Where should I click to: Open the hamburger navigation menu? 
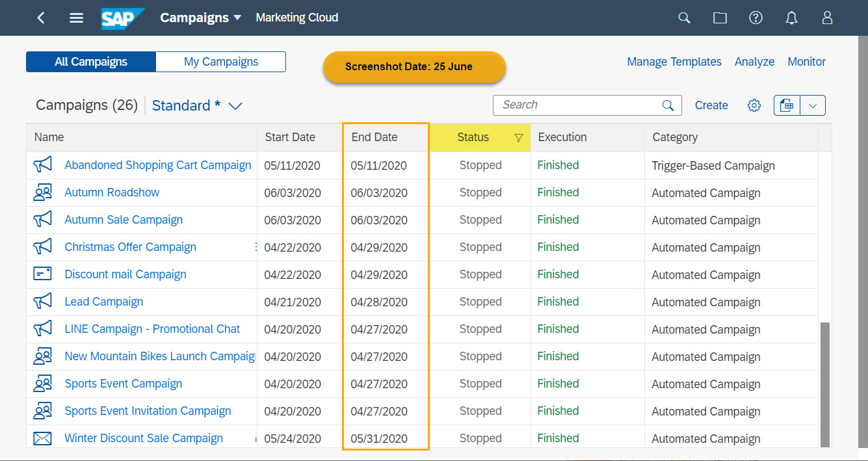[x=76, y=18]
